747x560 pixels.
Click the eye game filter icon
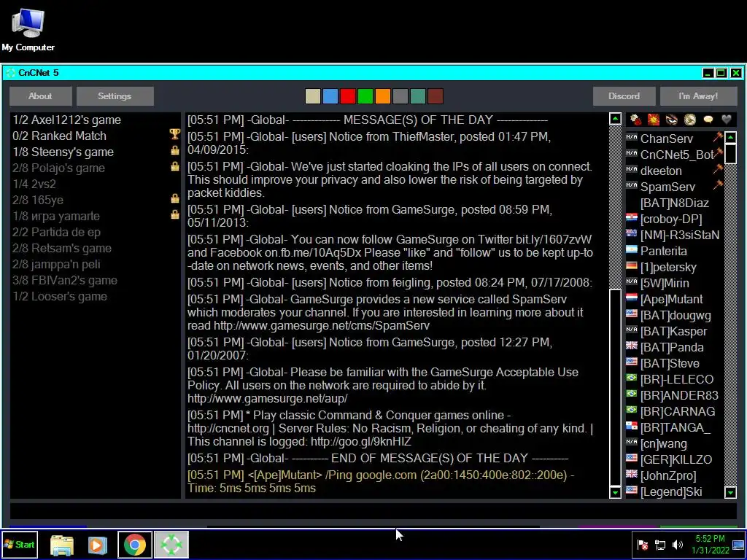671,119
